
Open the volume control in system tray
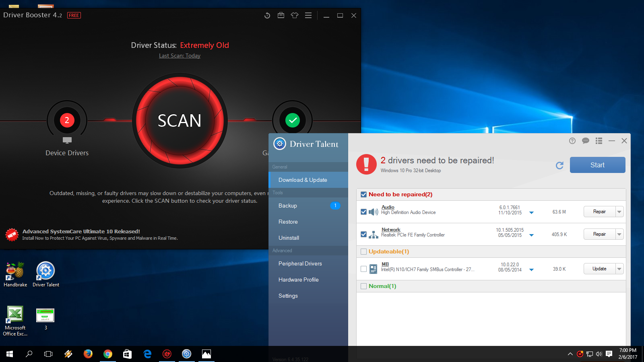point(599,354)
